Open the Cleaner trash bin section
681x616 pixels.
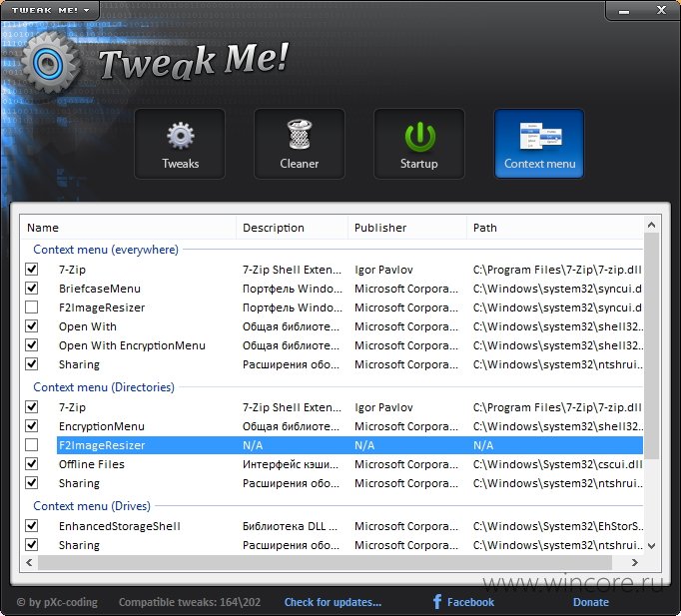point(300,144)
